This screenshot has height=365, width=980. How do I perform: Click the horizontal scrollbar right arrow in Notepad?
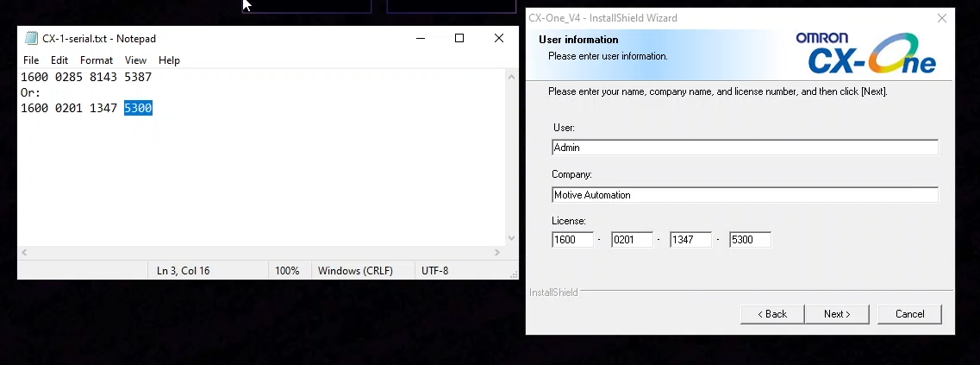pos(497,253)
